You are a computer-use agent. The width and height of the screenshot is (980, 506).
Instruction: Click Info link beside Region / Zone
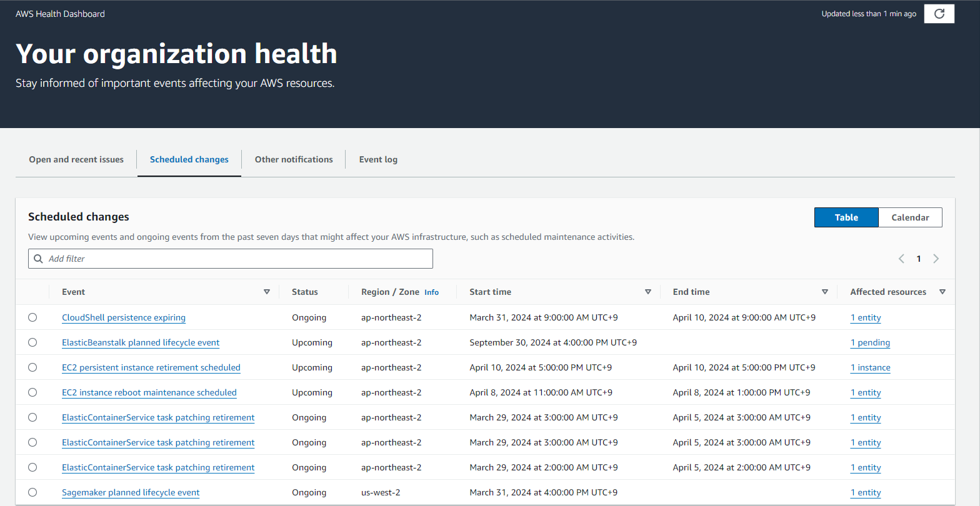click(432, 292)
